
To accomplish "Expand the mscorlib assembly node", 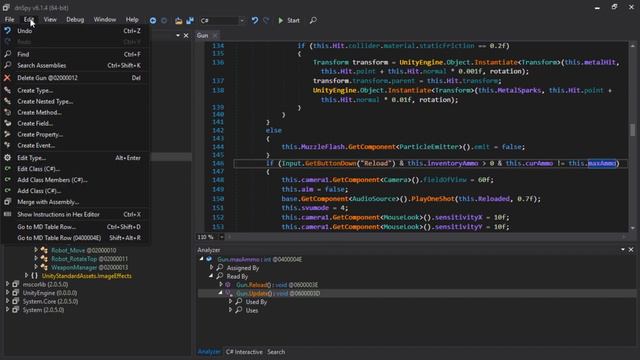I will pyautogui.click(x=7, y=284).
